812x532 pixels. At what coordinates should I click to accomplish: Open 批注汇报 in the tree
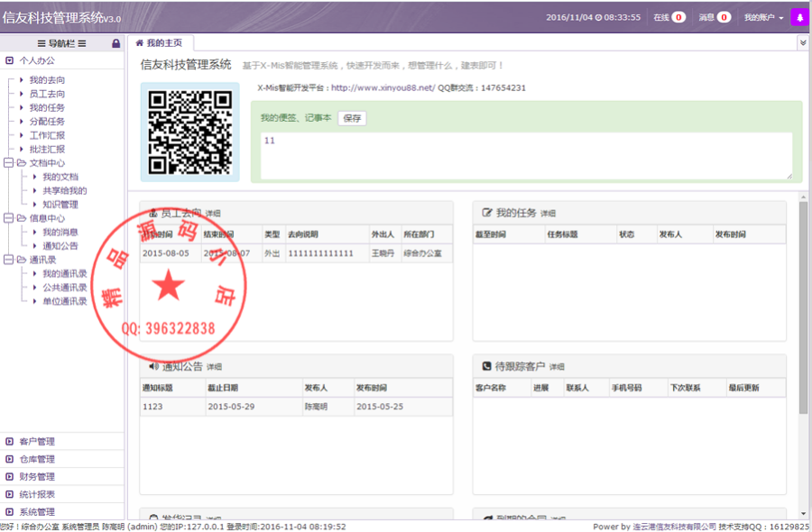pos(47,149)
